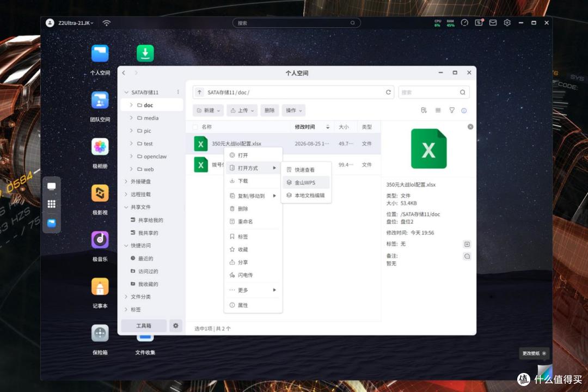The width and height of the screenshot is (588, 392).
Task: Open 我共享的 in the sidebar
Action: (x=148, y=233)
